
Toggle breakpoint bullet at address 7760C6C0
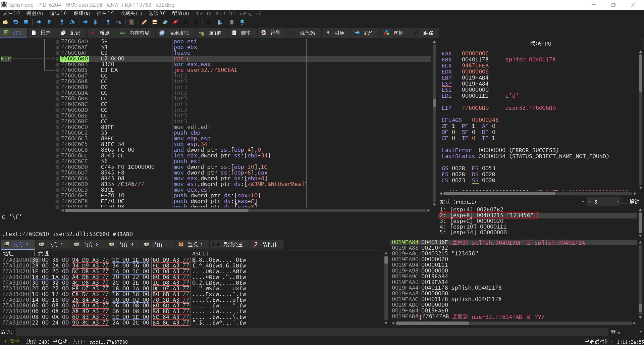pos(57,127)
